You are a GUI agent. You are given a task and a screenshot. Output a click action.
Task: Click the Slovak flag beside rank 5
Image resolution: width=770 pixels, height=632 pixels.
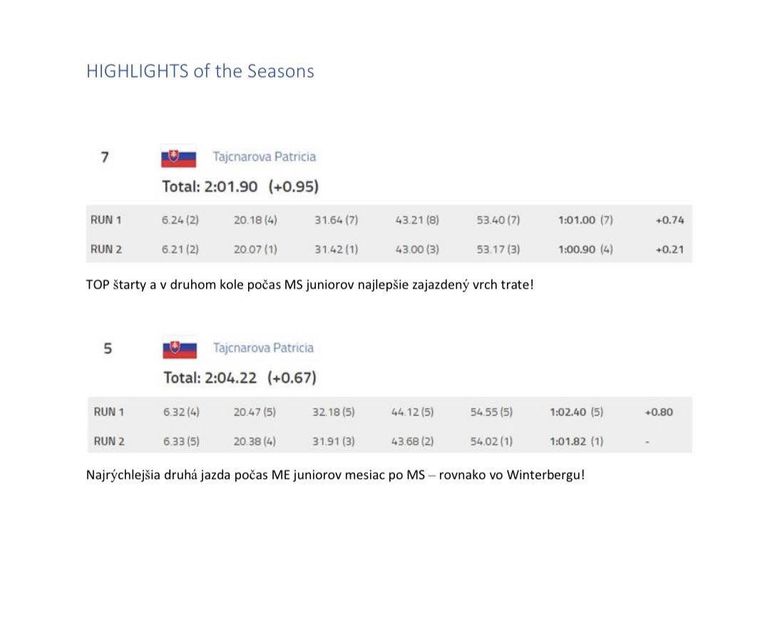point(180,349)
